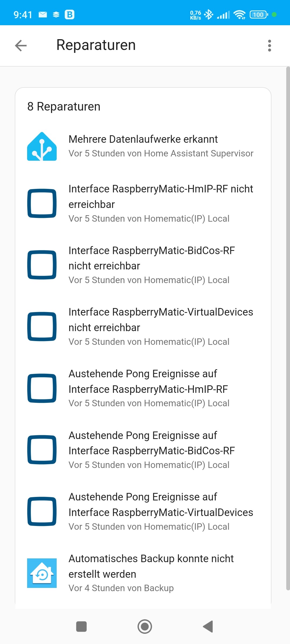Open Interface RaspberryMatic-VirtualDevices nicht erreichbar issue
Viewport: 290px width, 644px height.
(143, 327)
